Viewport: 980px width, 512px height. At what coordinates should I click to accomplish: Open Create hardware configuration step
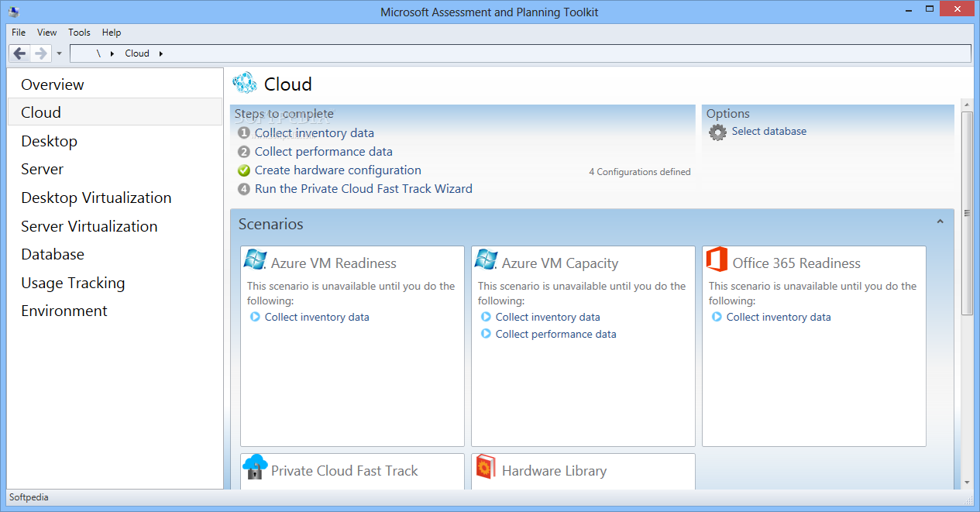click(x=338, y=170)
